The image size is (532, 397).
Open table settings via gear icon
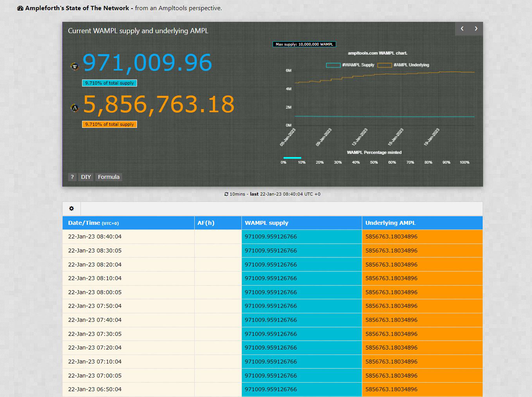point(72,209)
